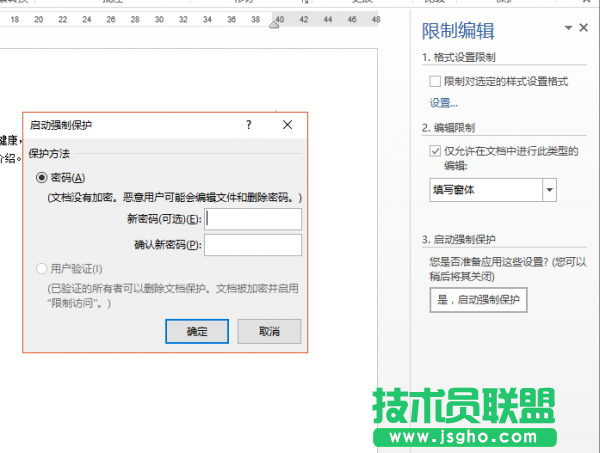This screenshot has height=453, width=600.
Task: Open the 设置... formatting restrictions link
Action: 444,102
